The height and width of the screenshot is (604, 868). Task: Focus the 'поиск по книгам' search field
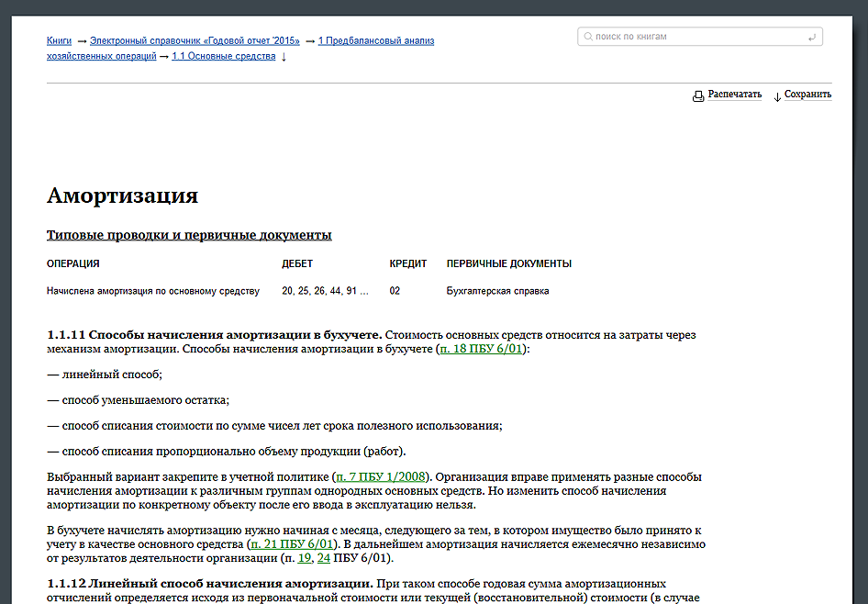coord(700,37)
